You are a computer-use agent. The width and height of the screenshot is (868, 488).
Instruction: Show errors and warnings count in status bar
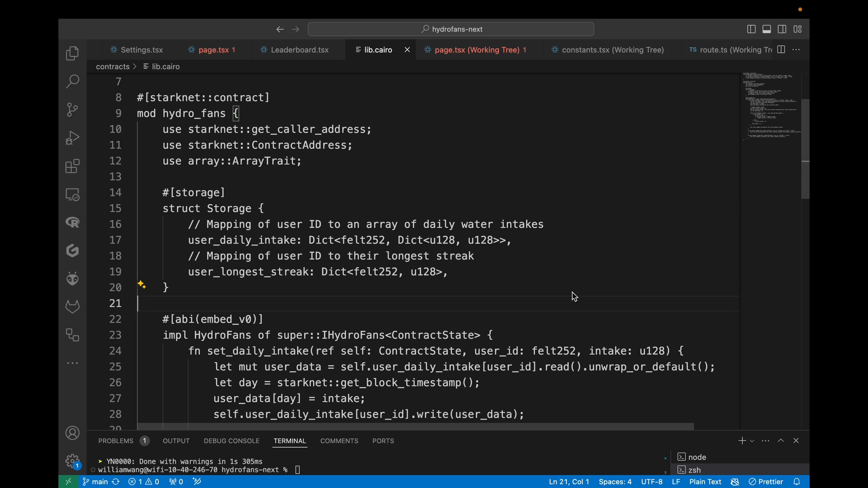144,482
